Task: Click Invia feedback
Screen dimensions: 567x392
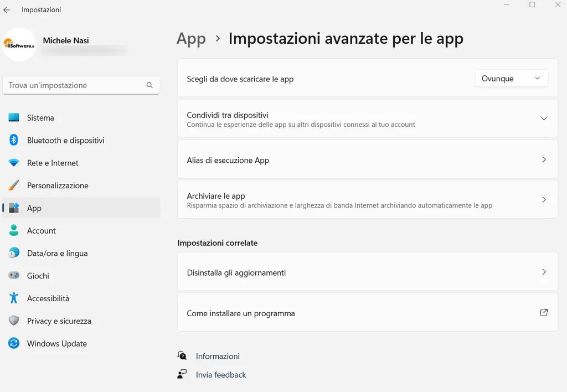Action: click(x=220, y=374)
